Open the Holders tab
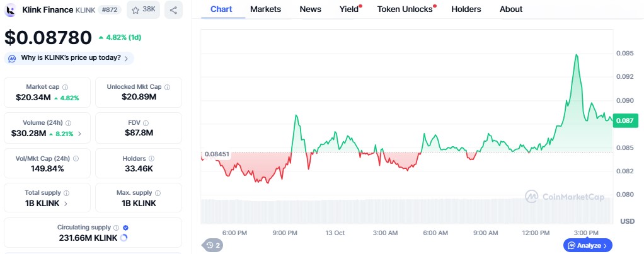Image resolution: width=644 pixels, height=254 pixels. [466, 9]
